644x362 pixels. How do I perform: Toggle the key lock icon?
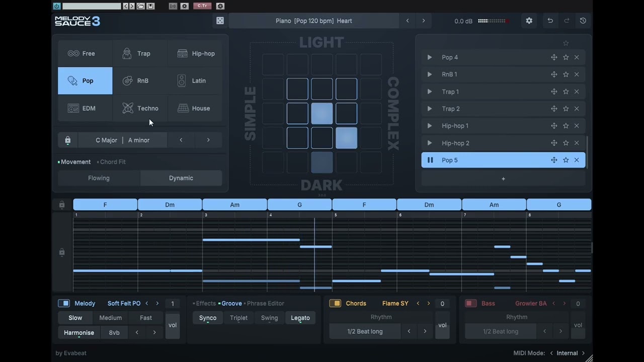point(68,140)
